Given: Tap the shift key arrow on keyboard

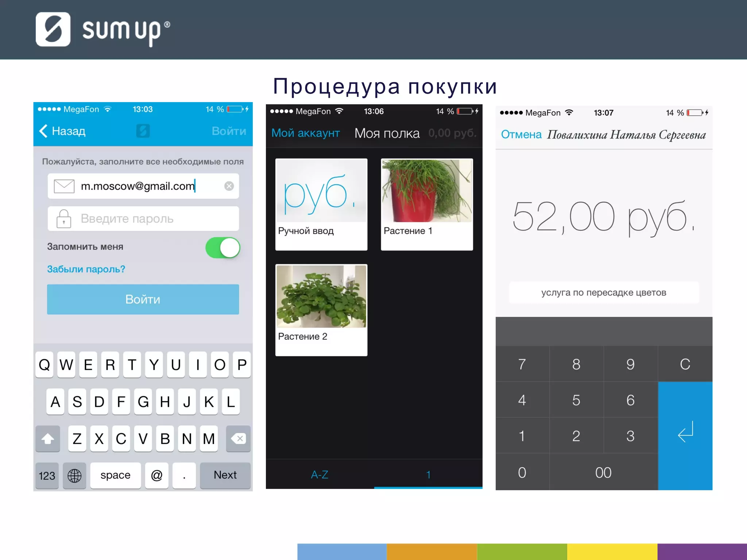Looking at the screenshot, I should click(x=48, y=439).
